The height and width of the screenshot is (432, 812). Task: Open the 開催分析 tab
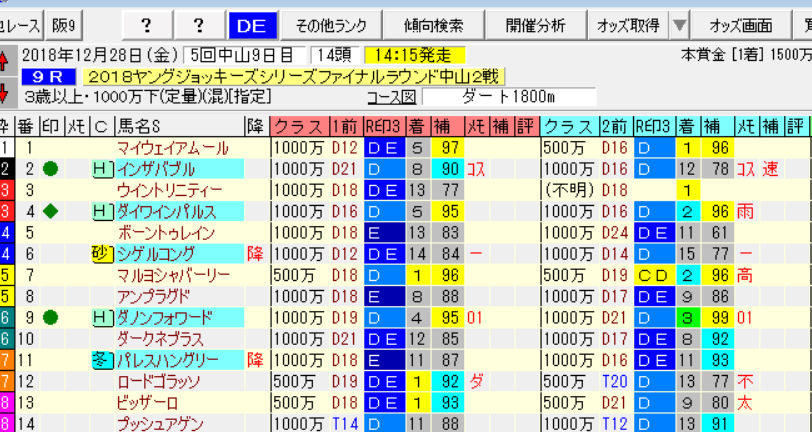(535, 25)
